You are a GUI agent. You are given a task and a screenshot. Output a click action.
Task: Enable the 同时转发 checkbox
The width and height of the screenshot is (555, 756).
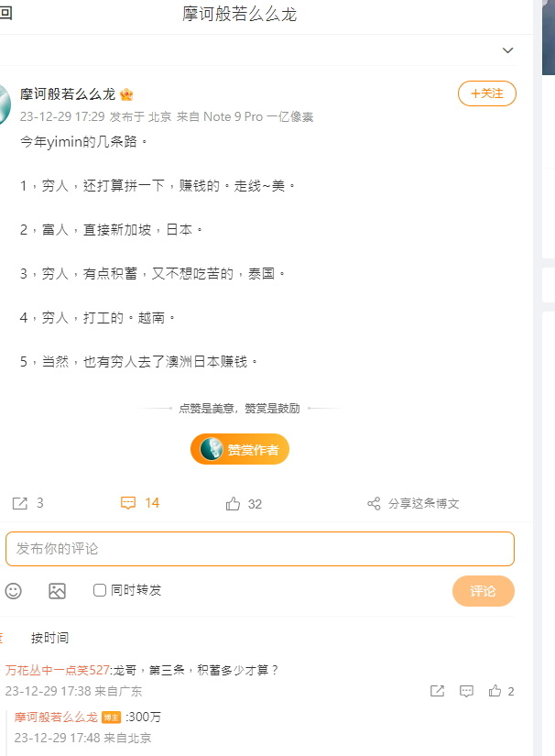click(x=100, y=590)
